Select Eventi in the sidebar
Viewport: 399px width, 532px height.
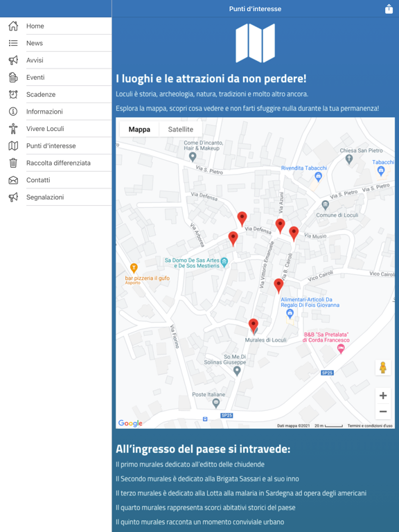click(x=55, y=78)
